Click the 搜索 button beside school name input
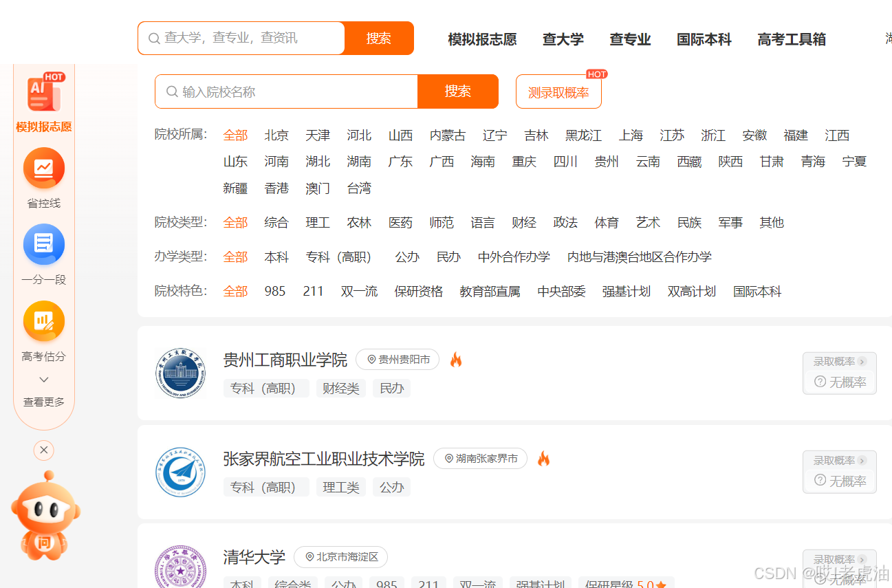The image size is (892, 588). coord(458,91)
